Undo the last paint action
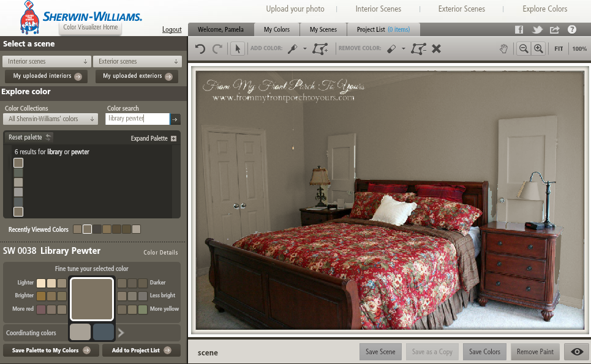Screen dimensions: 591x364 [200, 48]
